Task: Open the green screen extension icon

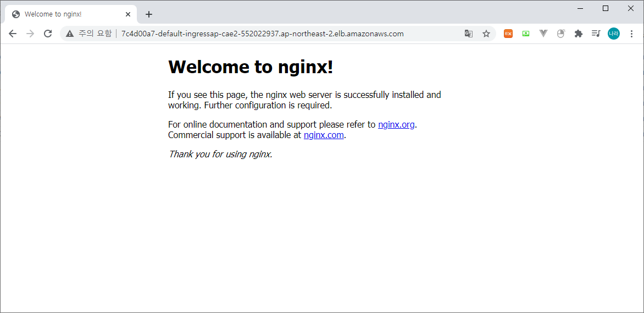Action: pos(526,34)
